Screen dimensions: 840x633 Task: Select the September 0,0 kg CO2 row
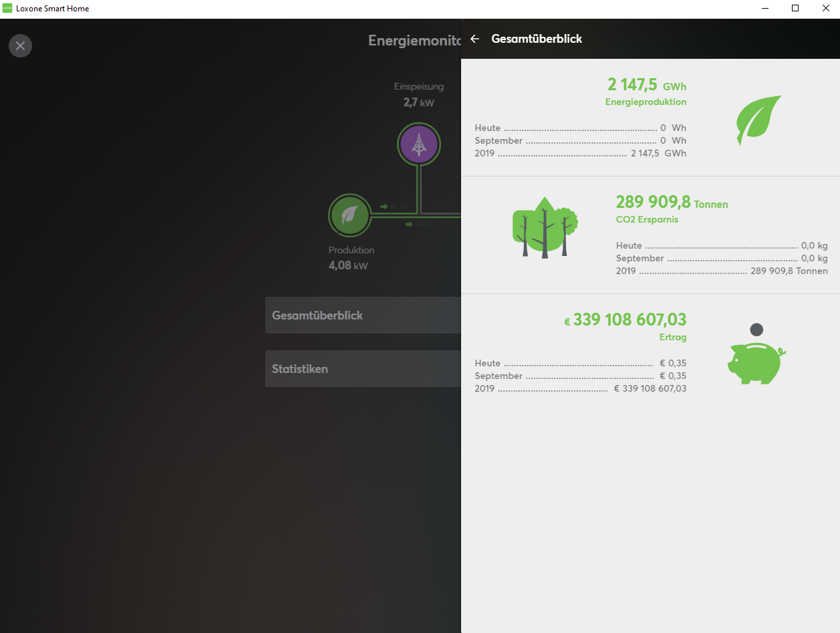pyautogui.click(x=722, y=258)
